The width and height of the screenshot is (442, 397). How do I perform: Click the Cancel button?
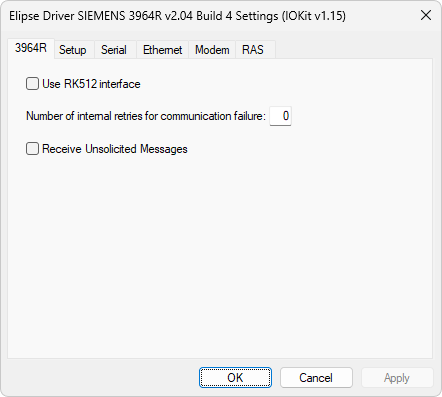click(316, 378)
